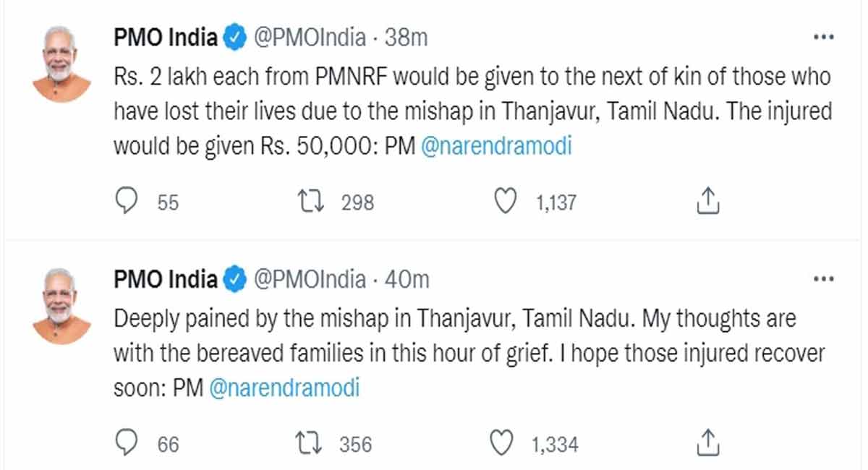Open @PMOIndia handle on the second tweet
The height and width of the screenshot is (470, 868).
click(309, 278)
